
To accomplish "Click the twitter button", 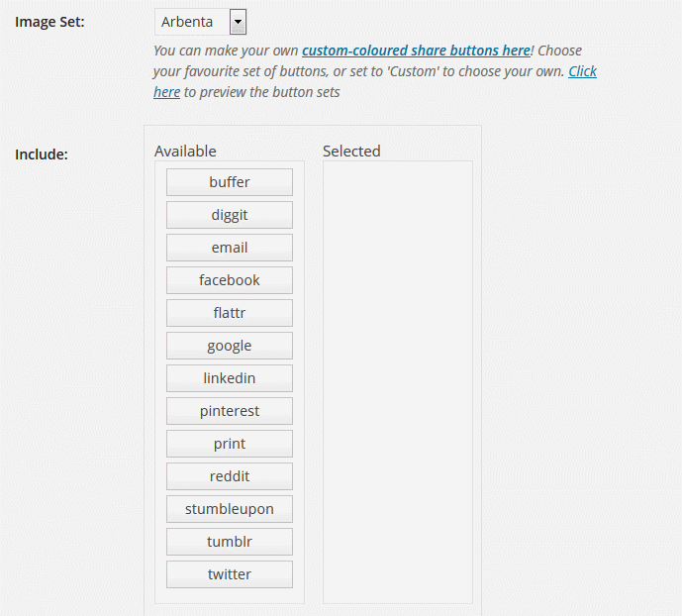I will (x=230, y=574).
